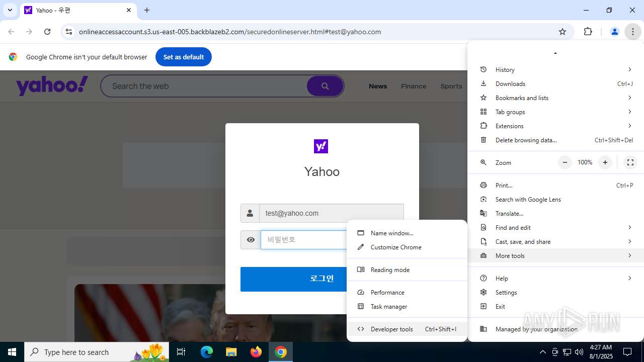Click Search the web field
The width and height of the screenshot is (644, 362).
pos(204,86)
